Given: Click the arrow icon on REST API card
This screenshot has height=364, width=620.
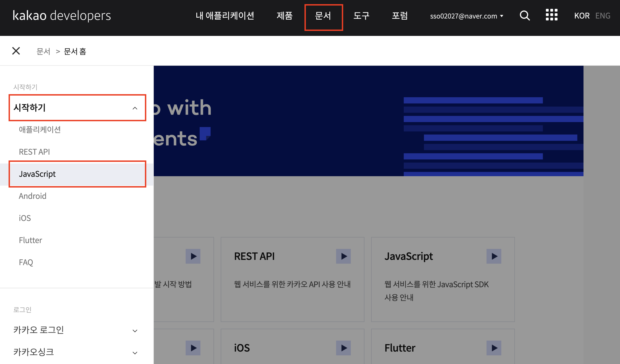Looking at the screenshot, I should coord(343,256).
